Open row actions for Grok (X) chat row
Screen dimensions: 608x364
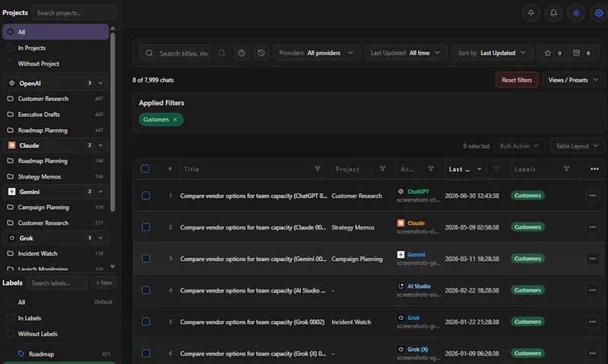tap(593, 353)
